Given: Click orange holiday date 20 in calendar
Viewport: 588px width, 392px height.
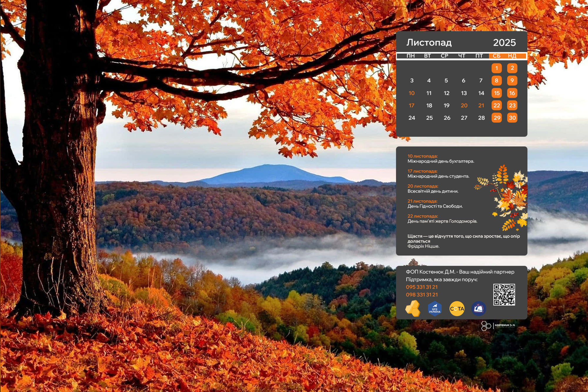Looking at the screenshot, I should coord(464,106).
